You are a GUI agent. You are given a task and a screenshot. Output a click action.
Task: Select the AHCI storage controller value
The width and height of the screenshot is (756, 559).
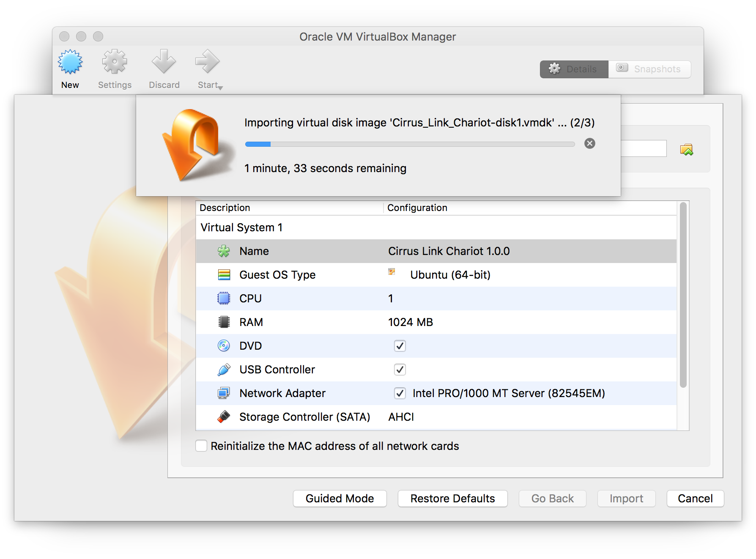point(401,417)
